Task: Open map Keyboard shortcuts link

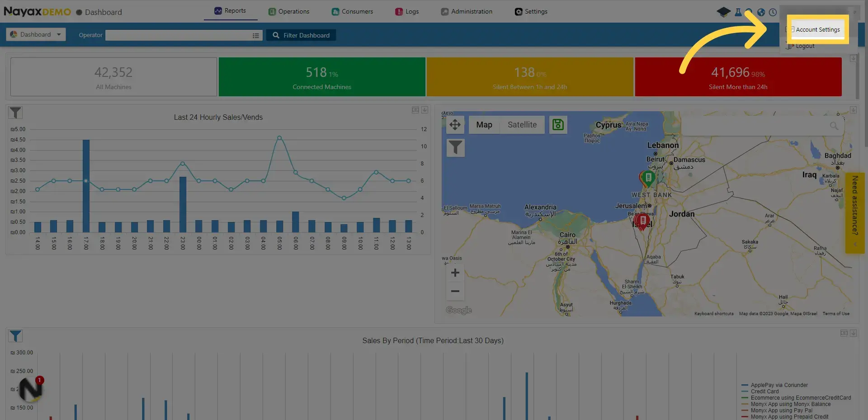Action: [x=714, y=314]
